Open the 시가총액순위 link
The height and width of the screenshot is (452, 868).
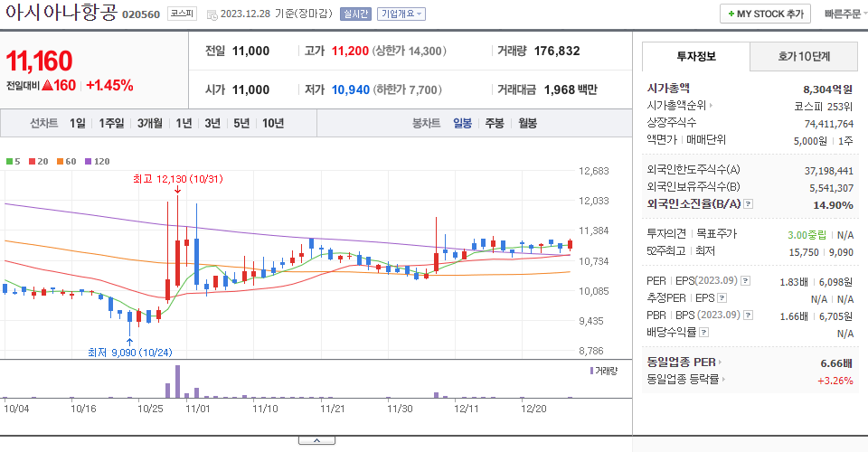(x=676, y=105)
